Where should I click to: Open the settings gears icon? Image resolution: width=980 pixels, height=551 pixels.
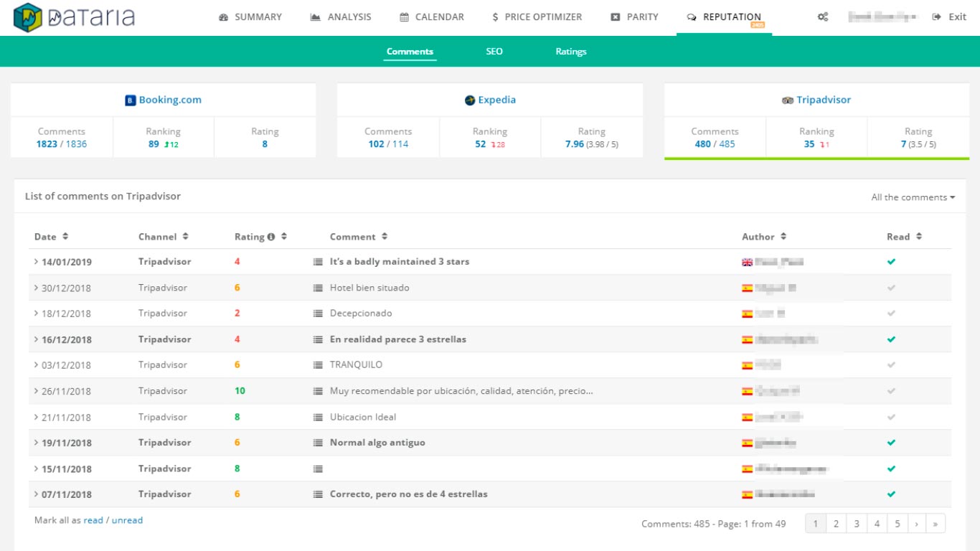pyautogui.click(x=823, y=17)
